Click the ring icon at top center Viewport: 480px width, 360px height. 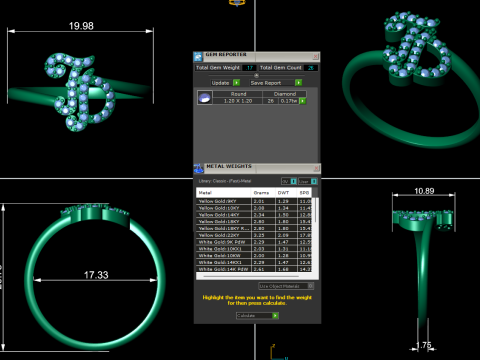[237, 3]
